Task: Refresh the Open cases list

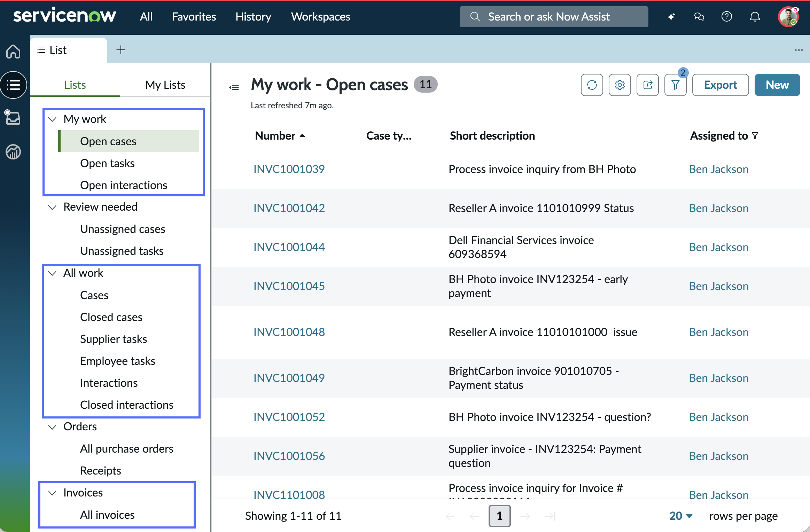Action: pyautogui.click(x=592, y=85)
